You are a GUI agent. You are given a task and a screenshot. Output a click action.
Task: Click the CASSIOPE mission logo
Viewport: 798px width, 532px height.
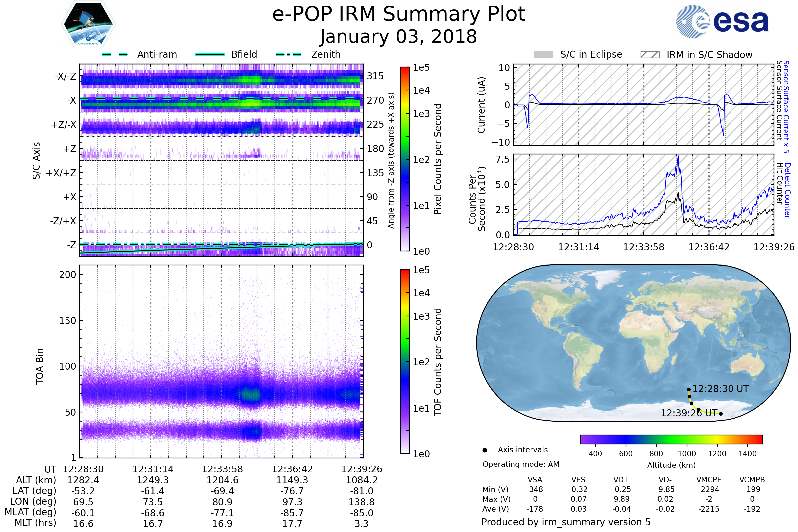pyautogui.click(x=88, y=24)
